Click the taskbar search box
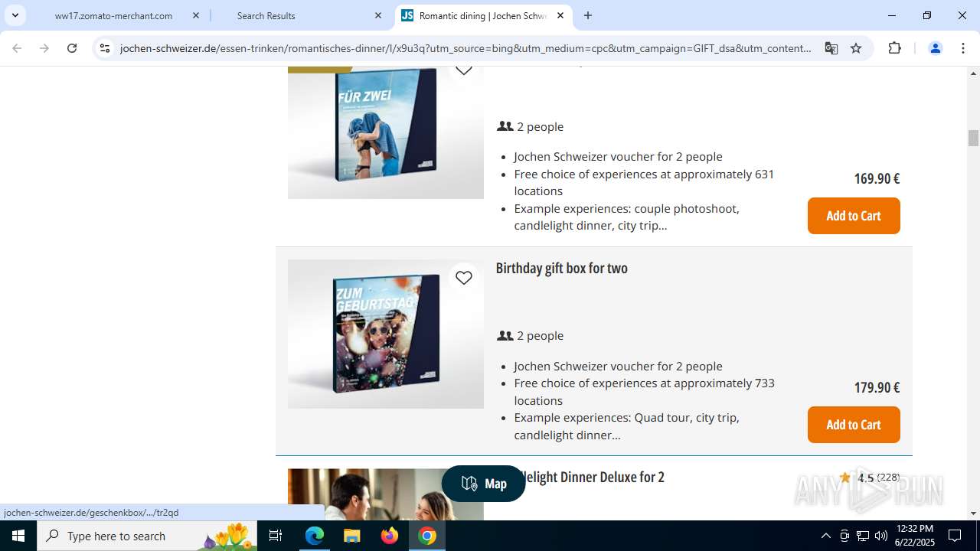The height and width of the screenshot is (551, 980). click(x=147, y=536)
